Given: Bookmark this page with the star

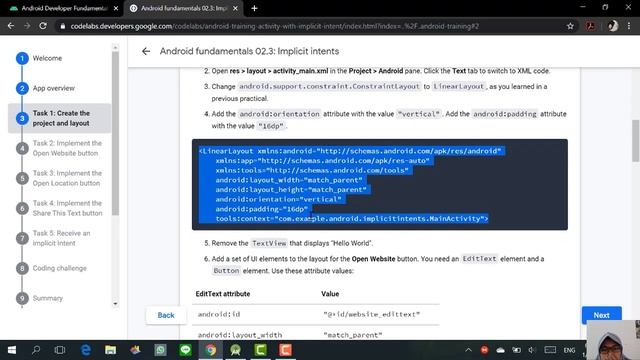Looking at the screenshot, I should tap(570, 26).
